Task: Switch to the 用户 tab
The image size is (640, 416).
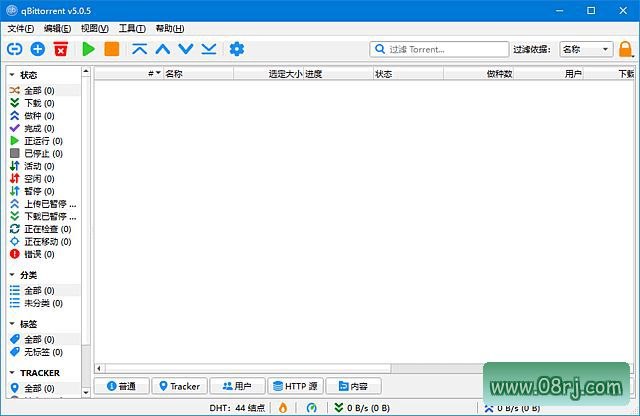Action: pyautogui.click(x=237, y=386)
